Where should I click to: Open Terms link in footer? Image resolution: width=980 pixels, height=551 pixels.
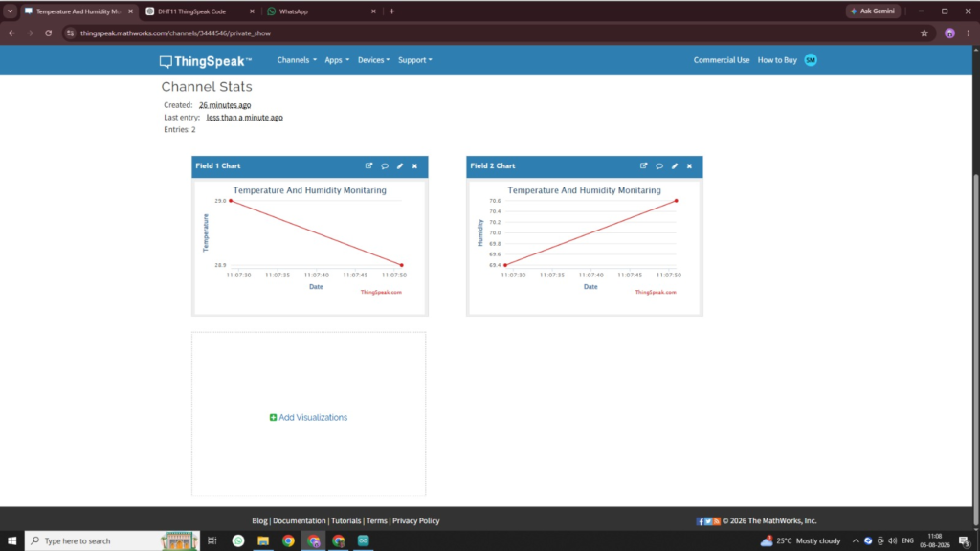(376, 521)
